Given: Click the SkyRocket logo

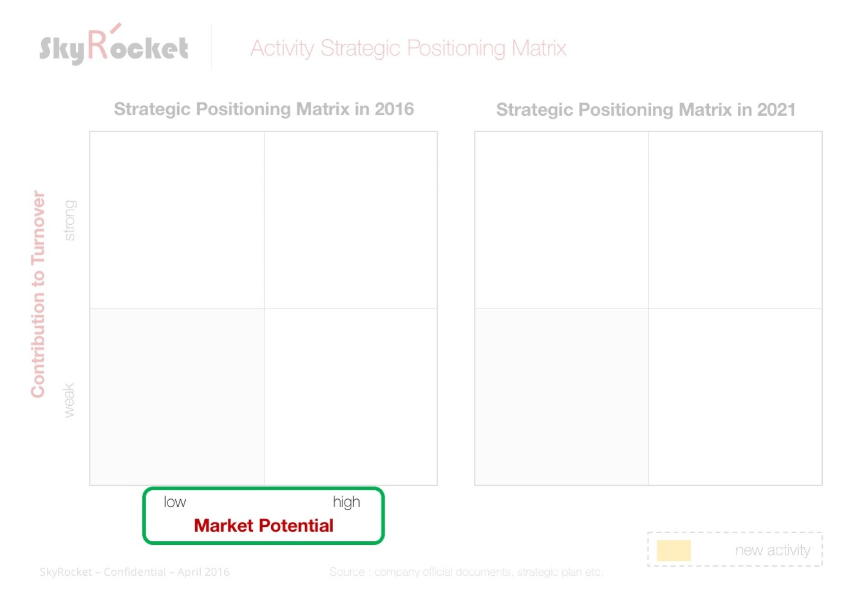Looking at the screenshot, I should coord(113,44).
